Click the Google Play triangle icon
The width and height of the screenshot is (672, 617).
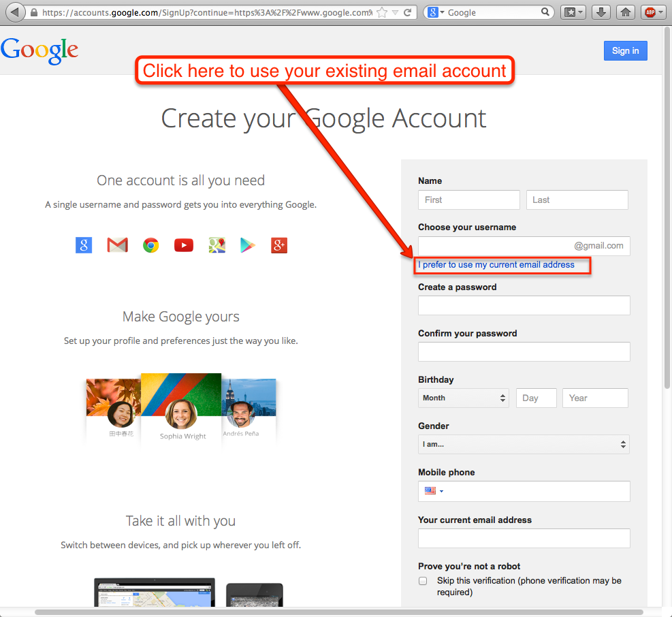click(x=248, y=245)
